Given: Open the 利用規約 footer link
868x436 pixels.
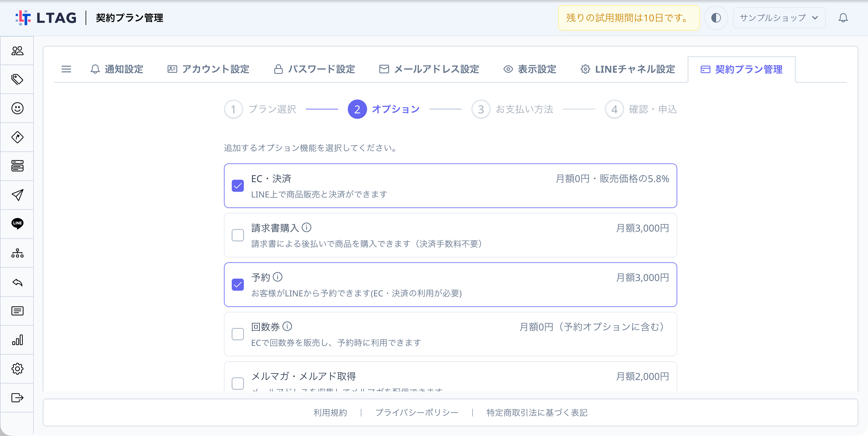Looking at the screenshot, I should click(x=330, y=412).
